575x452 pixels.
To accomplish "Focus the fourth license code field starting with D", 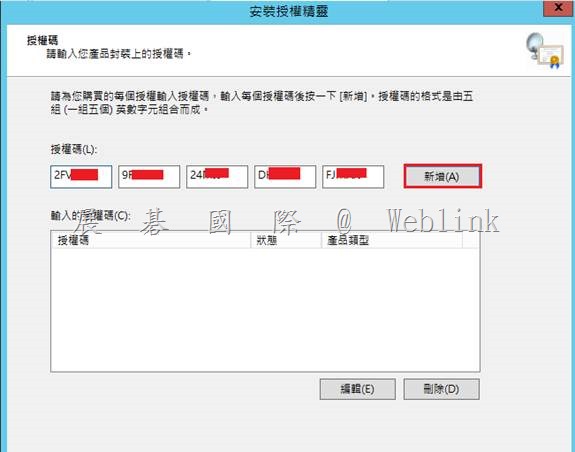I will click(285, 176).
